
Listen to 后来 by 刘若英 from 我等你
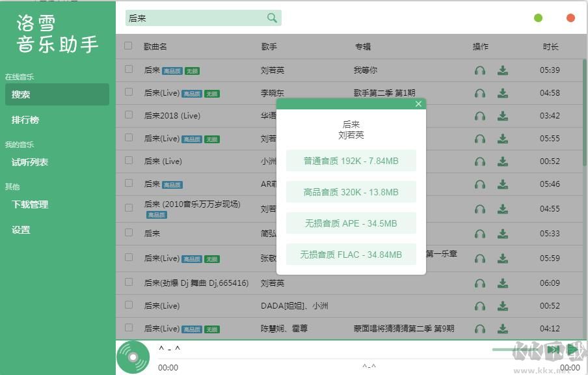(x=480, y=70)
